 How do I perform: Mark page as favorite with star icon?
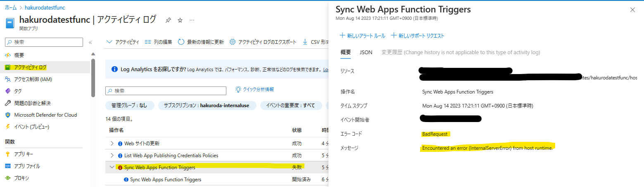coord(180,20)
